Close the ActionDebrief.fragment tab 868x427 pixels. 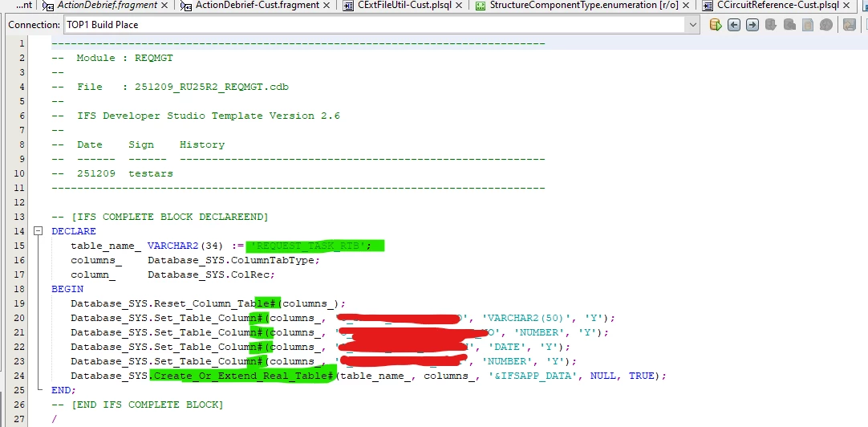[x=164, y=5]
